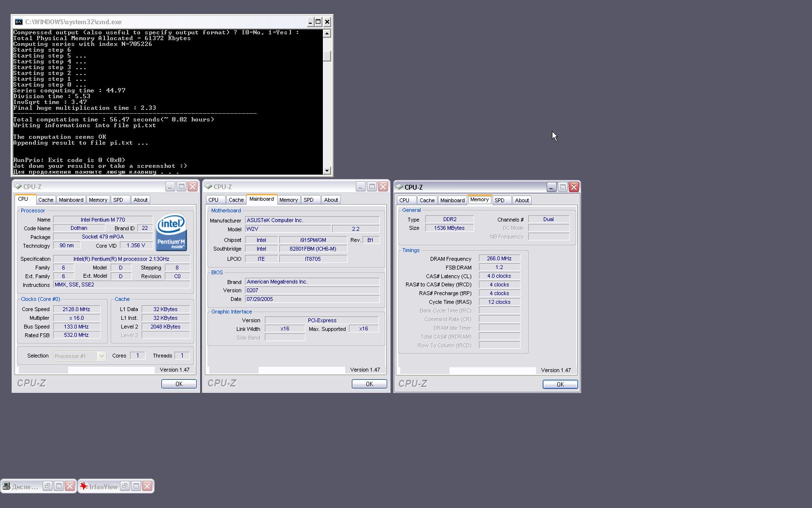
Task: Minimize the cmd.exe window
Action: tap(310, 22)
